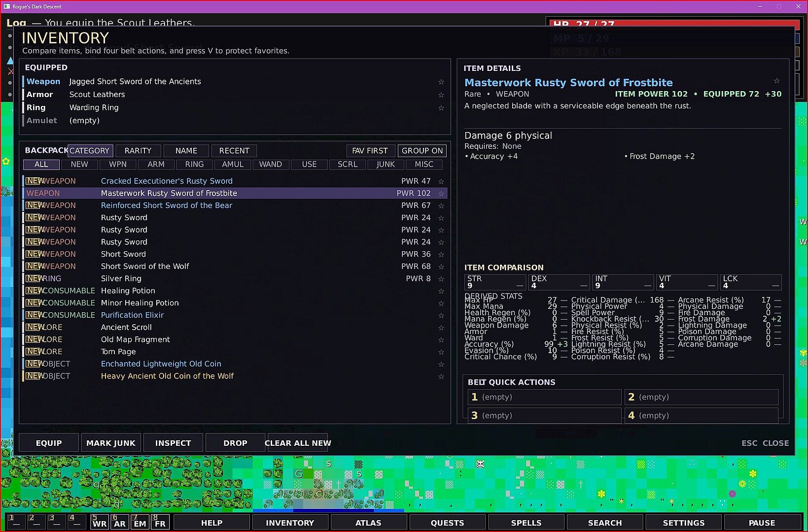Image resolution: width=808 pixels, height=532 pixels.
Task: Toggle FAV FIRST sorting
Action: point(370,151)
